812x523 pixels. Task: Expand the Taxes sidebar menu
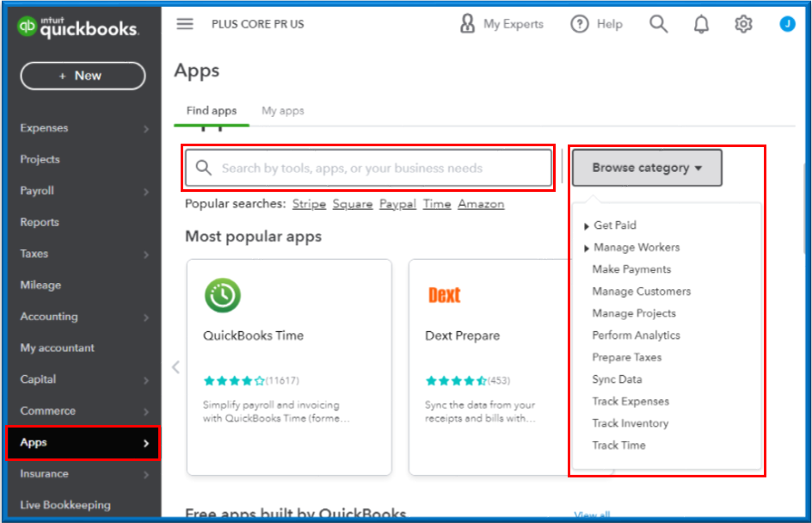pyautogui.click(x=83, y=254)
